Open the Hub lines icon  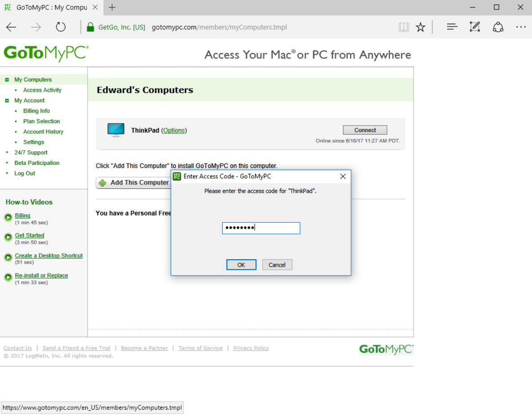click(452, 27)
